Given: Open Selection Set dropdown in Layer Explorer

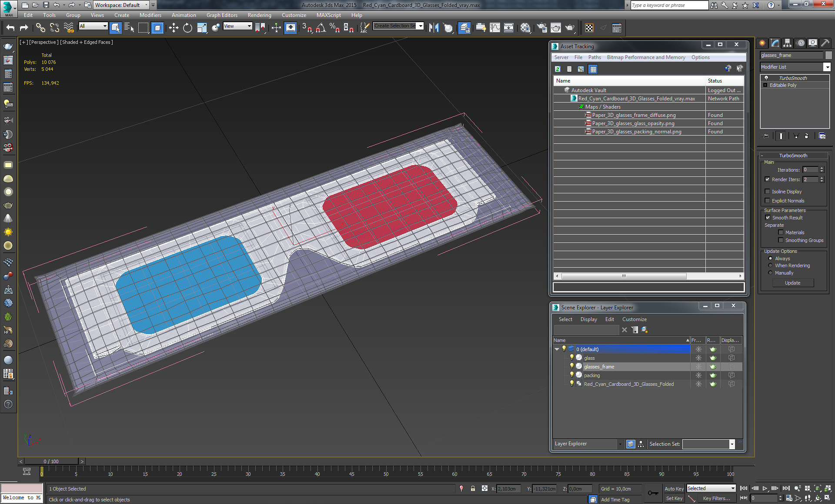Looking at the screenshot, I should coord(732,444).
